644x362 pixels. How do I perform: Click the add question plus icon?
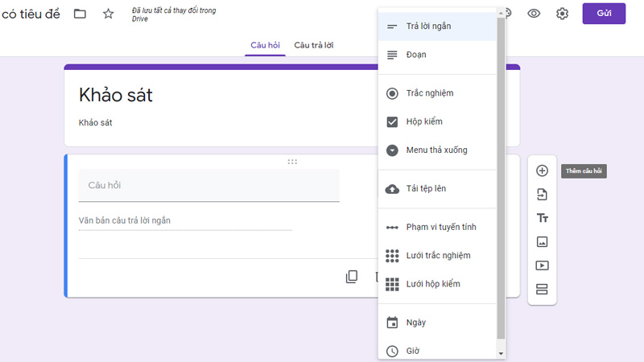pos(542,171)
